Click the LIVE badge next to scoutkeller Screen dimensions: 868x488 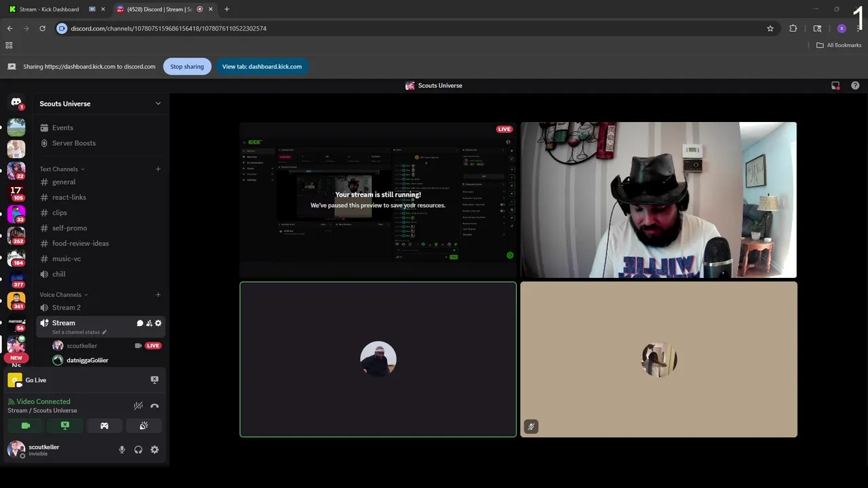pyautogui.click(x=153, y=346)
